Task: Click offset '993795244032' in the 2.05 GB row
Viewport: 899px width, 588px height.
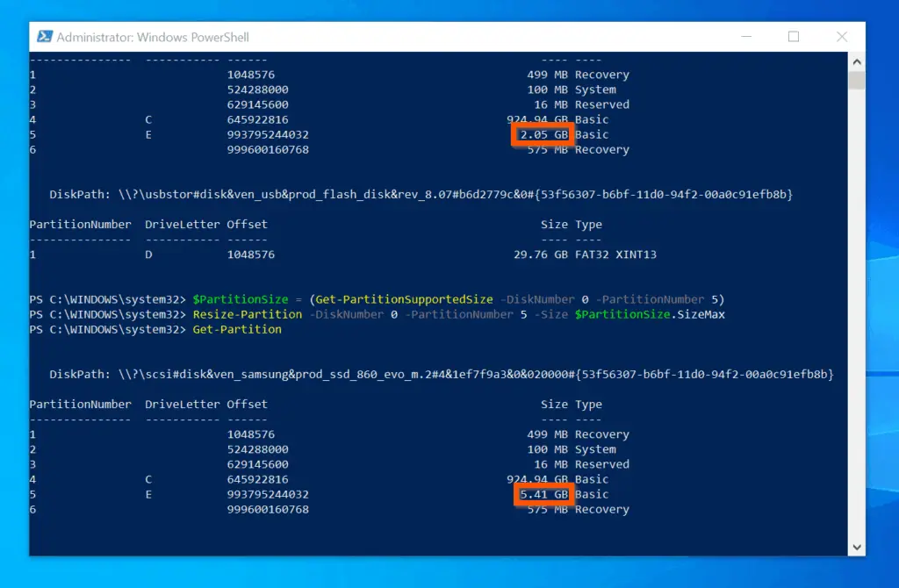Action: point(268,134)
